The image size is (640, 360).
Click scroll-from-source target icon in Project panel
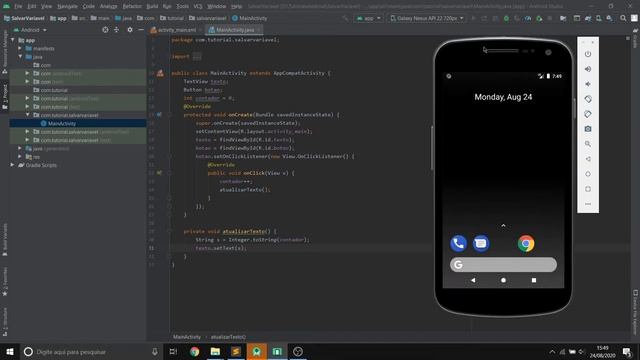click(x=105, y=30)
